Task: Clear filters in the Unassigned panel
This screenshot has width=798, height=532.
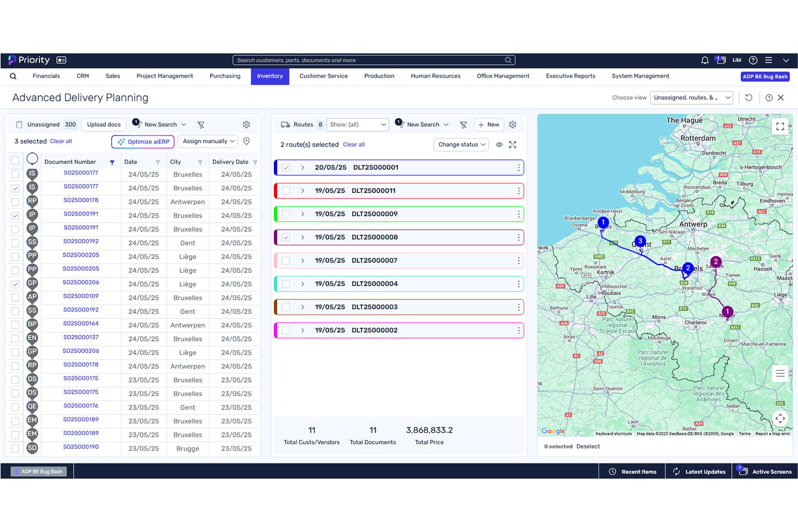Action: click(201, 125)
